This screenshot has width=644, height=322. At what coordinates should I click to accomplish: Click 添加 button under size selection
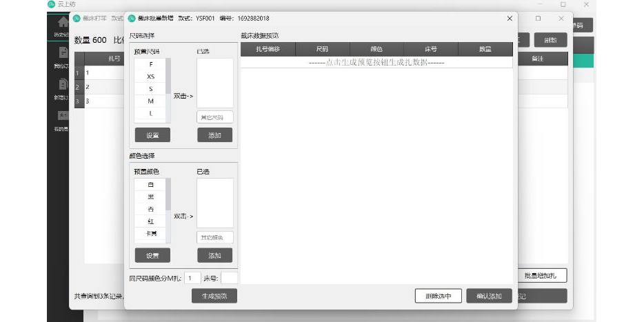(x=215, y=135)
